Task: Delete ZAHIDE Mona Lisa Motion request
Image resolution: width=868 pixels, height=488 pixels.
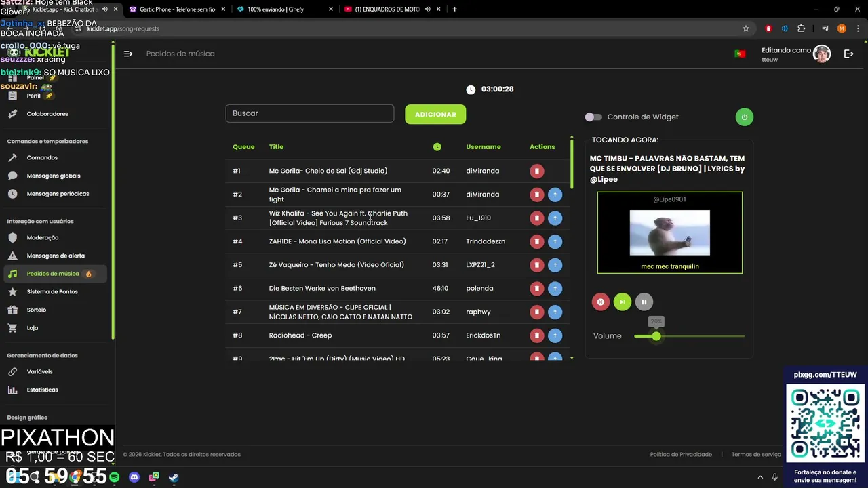Action: [536, 241]
